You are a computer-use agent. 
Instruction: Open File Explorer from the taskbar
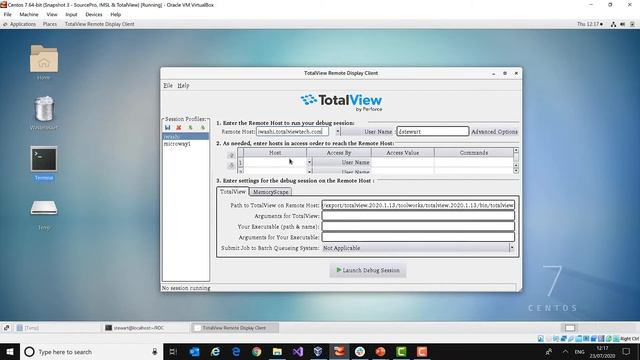point(277,352)
